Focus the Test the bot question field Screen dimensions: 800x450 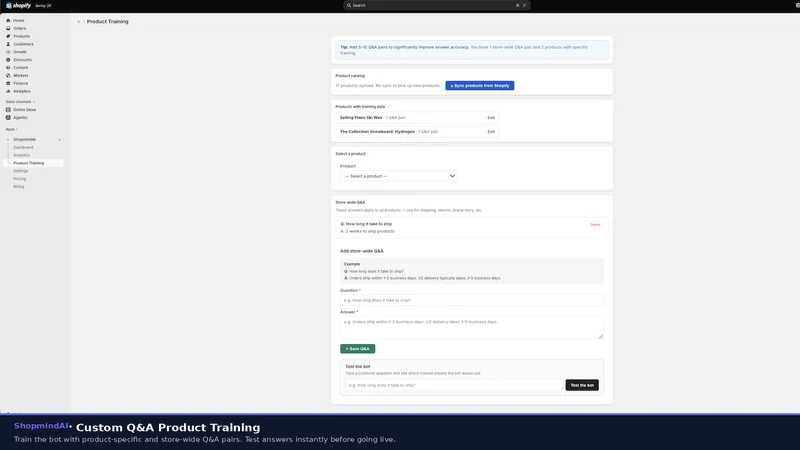point(454,385)
